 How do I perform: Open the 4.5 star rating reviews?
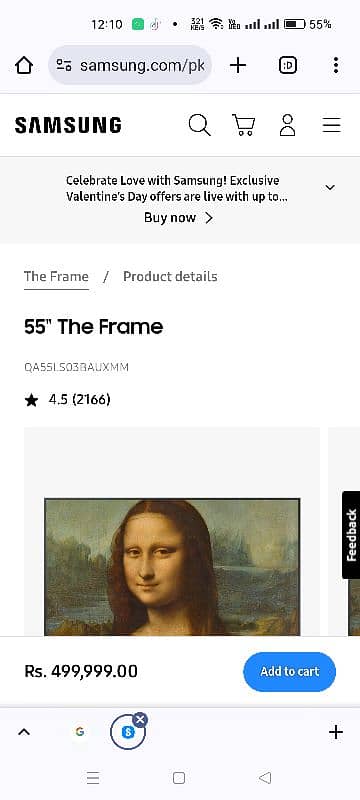pyautogui.click(x=67, y=400)
